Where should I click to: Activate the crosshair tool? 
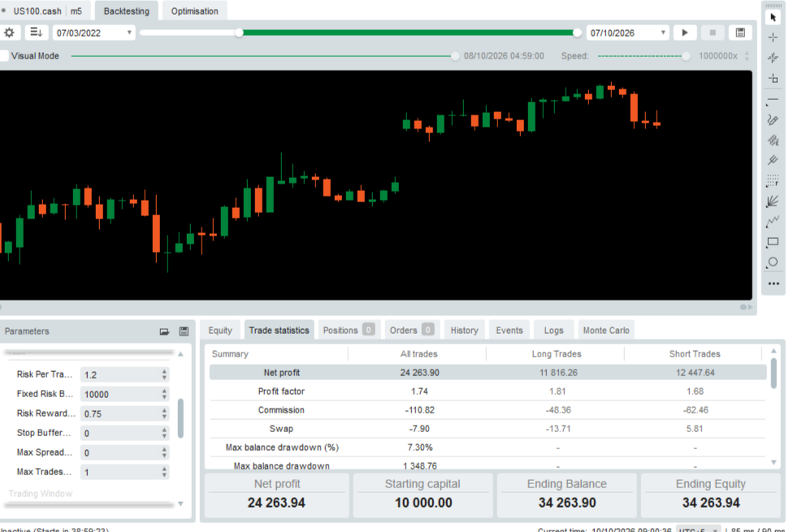773,37
